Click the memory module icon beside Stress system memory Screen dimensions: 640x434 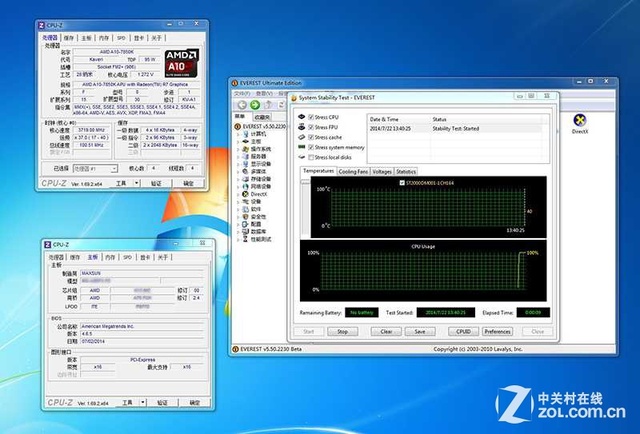click(302, 147)
